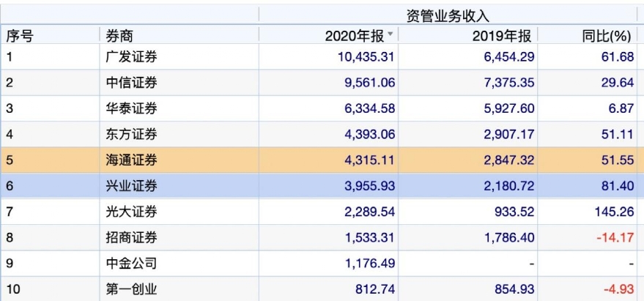Click the 2019 value 6,454.29
This screenshot has height=301, width=644.
[x=509, y=56]
